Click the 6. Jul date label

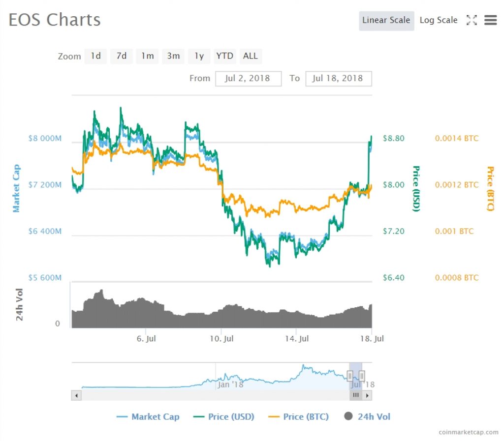(146, 339)
